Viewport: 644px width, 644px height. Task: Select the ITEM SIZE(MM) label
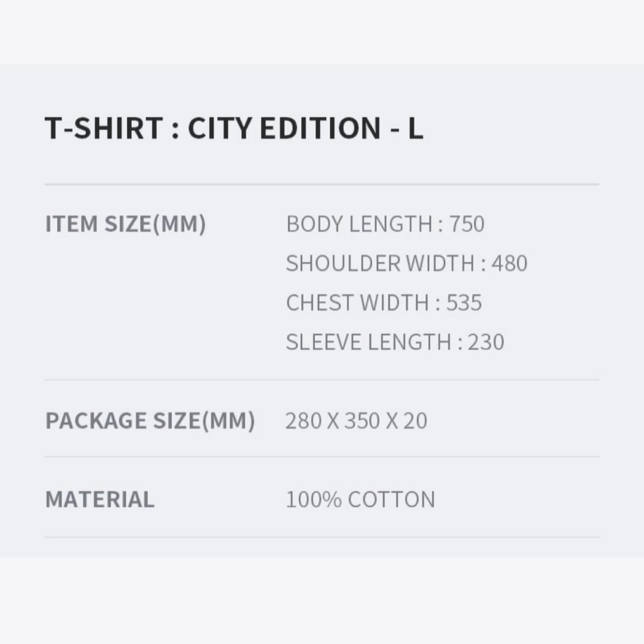tap(125, 224)
